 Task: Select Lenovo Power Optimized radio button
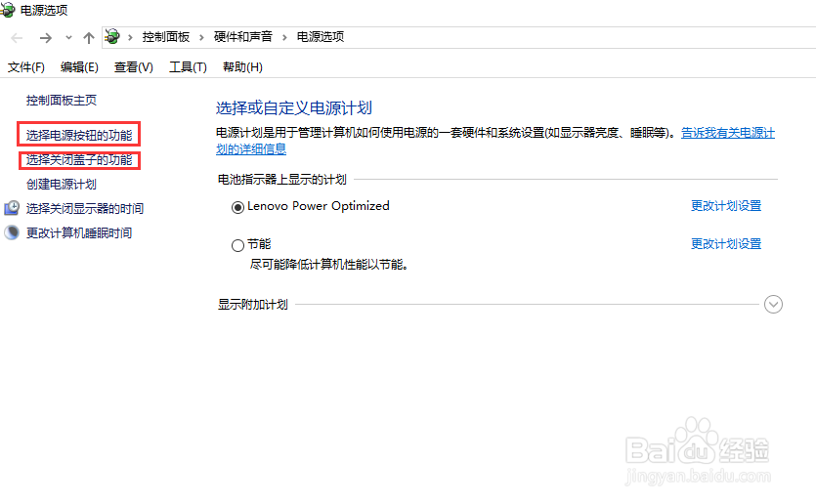(237, 207)
